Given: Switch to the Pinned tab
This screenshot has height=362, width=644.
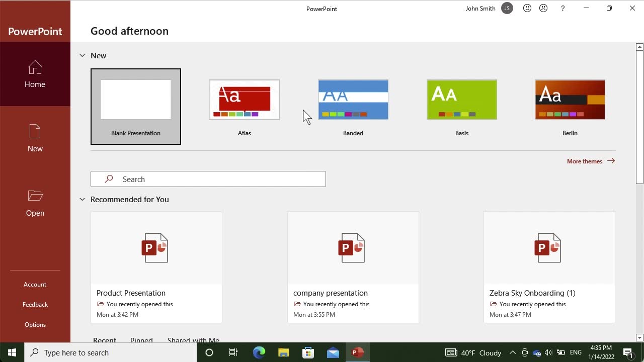Looking at the screenshot, I should point(141,340).
